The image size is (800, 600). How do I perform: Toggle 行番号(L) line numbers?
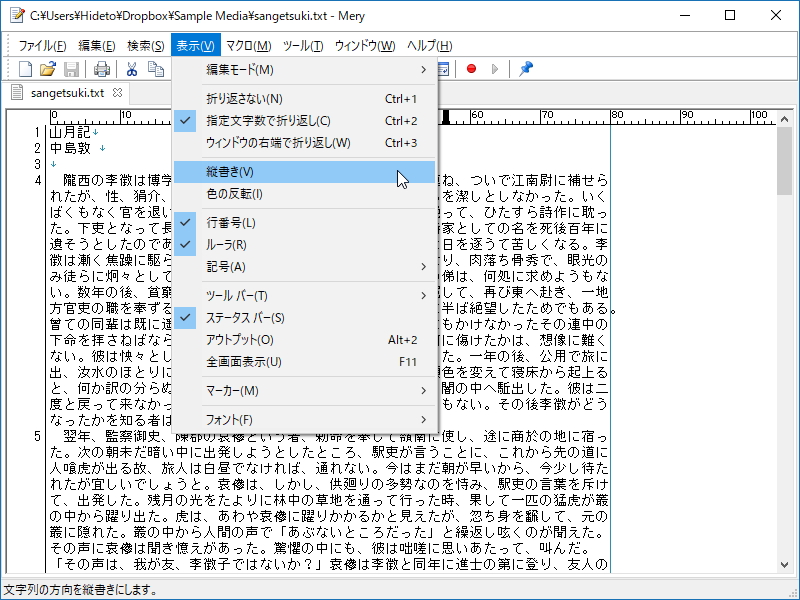305,222
